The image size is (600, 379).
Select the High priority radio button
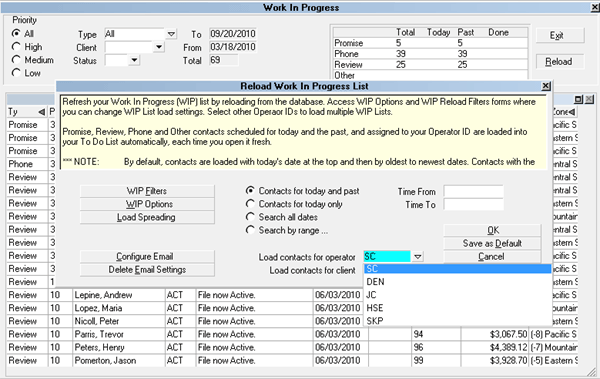16,47
